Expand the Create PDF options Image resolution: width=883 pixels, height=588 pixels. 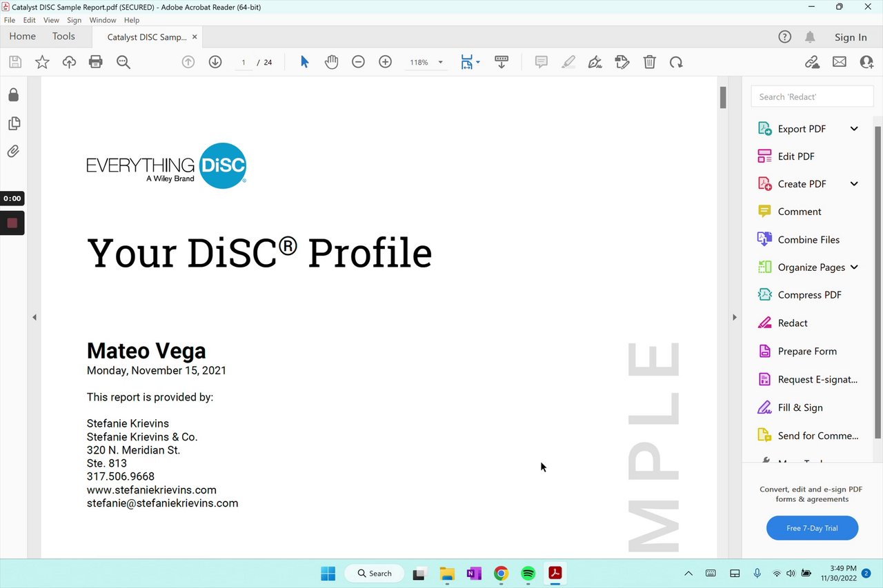point(854,184)
